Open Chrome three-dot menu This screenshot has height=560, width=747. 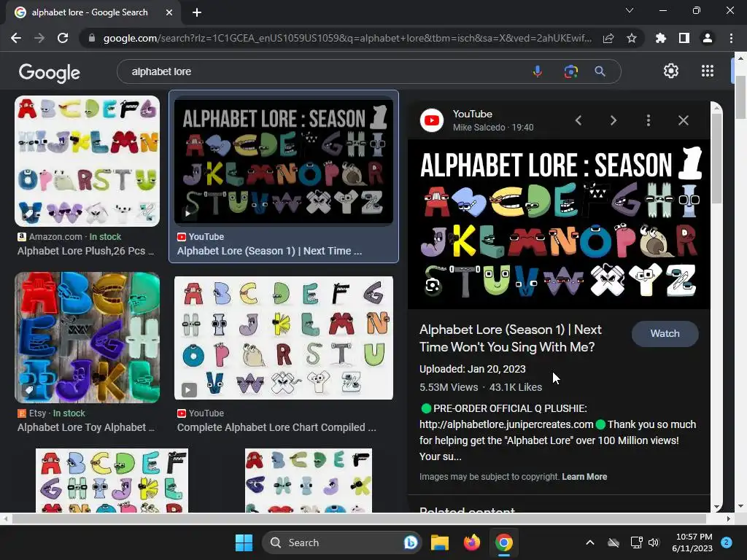(731, 38)
